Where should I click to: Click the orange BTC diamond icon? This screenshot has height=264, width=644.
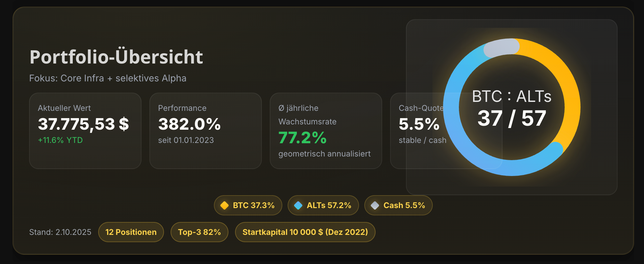(224, 205)
